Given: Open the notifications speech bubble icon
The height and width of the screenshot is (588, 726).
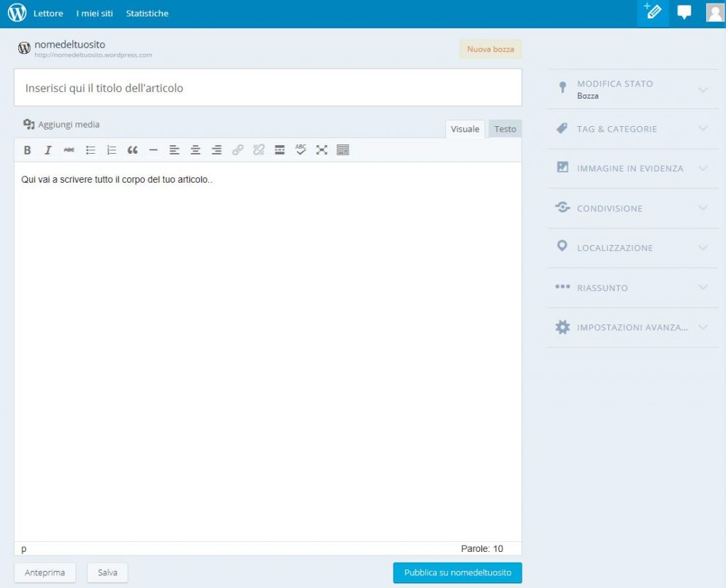Looking at the screenshot, I should (684, 12).
